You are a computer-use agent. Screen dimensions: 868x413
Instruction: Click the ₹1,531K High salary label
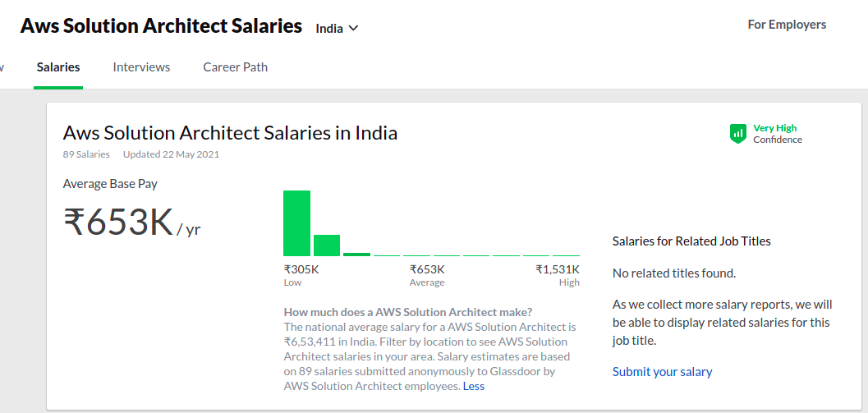(558, 269)
